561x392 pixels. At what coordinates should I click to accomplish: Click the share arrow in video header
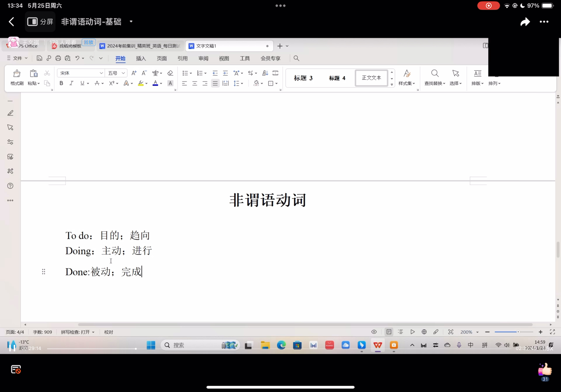tap(525, 22)
